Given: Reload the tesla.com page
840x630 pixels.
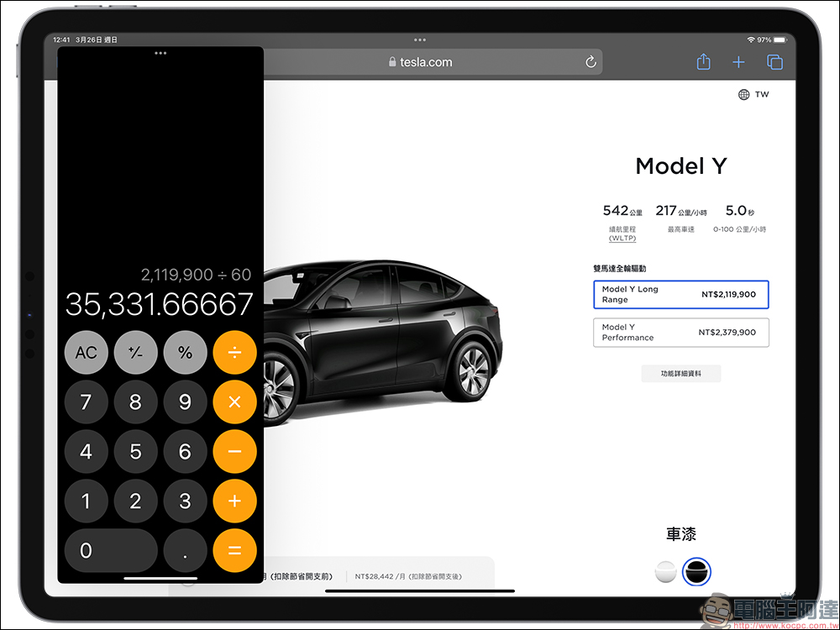Looking at the screenshot, I should [591, 62].
